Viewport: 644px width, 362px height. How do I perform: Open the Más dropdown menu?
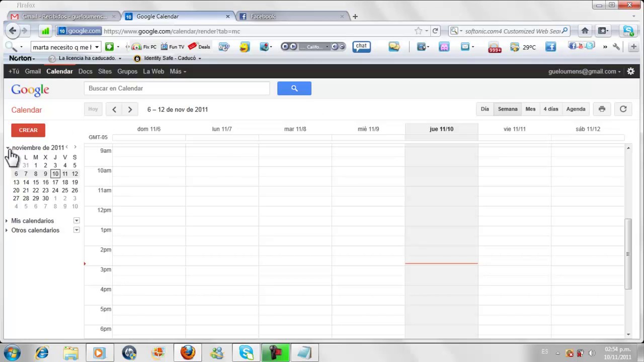point(178,71)
